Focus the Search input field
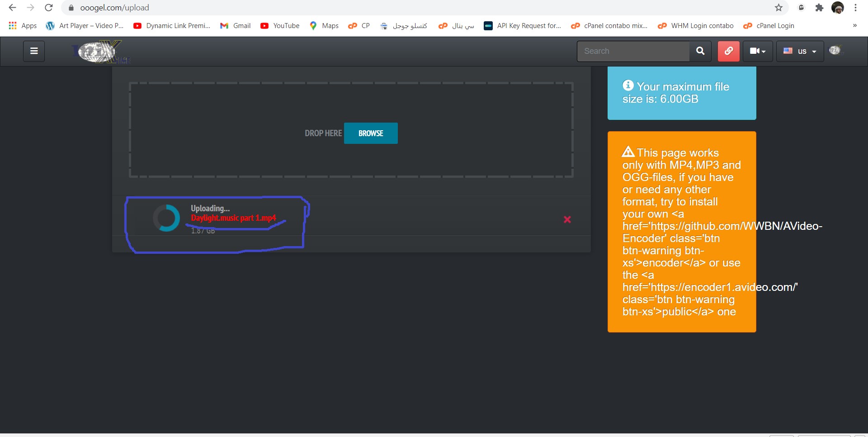This screenshot has width=868, height=437. pos(633,51)
